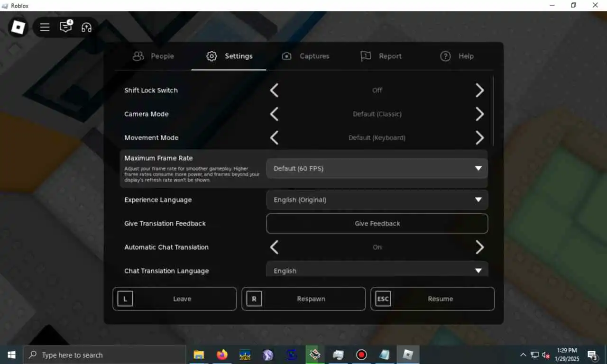Open File Explorer from taskbar
The width and height of the screenshot is (607, 364).
click(199, 355)
